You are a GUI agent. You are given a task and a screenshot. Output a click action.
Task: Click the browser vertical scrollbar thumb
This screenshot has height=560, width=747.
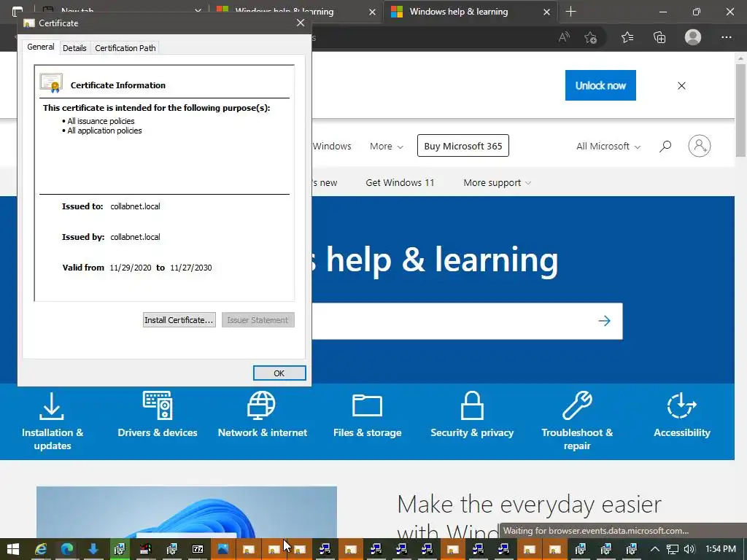point(740,111)
